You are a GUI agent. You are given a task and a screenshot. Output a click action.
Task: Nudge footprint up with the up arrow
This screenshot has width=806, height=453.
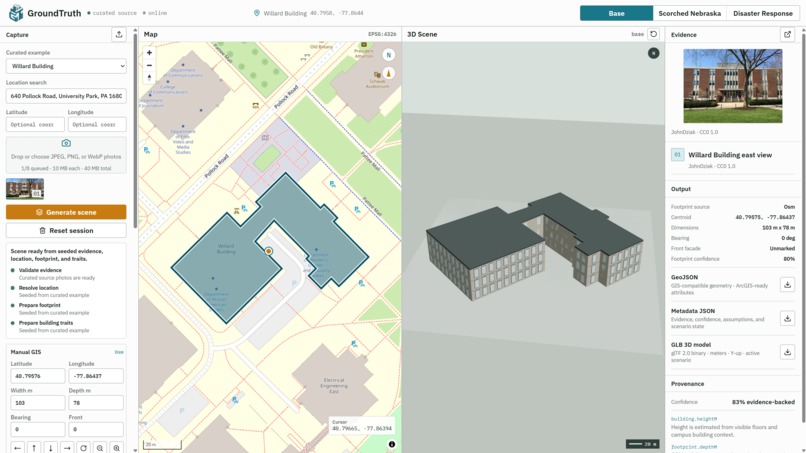(x=34, y=448)
